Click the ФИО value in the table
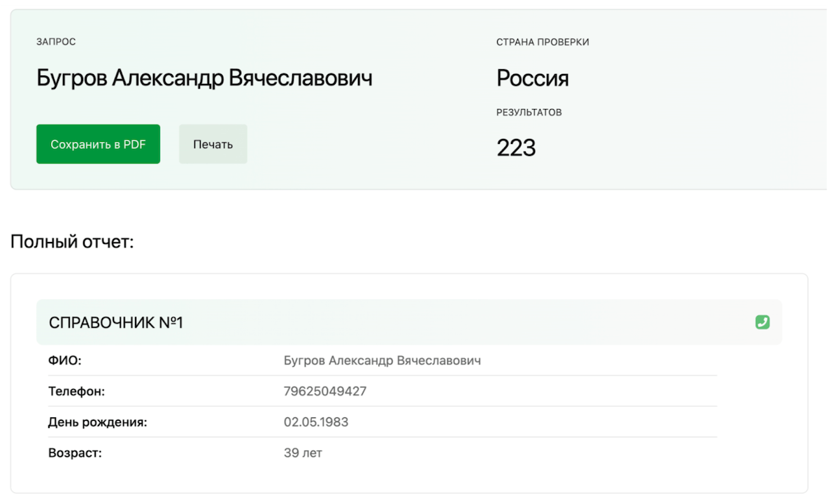Screen dimensions: 839x504 [x=382, y=361]
